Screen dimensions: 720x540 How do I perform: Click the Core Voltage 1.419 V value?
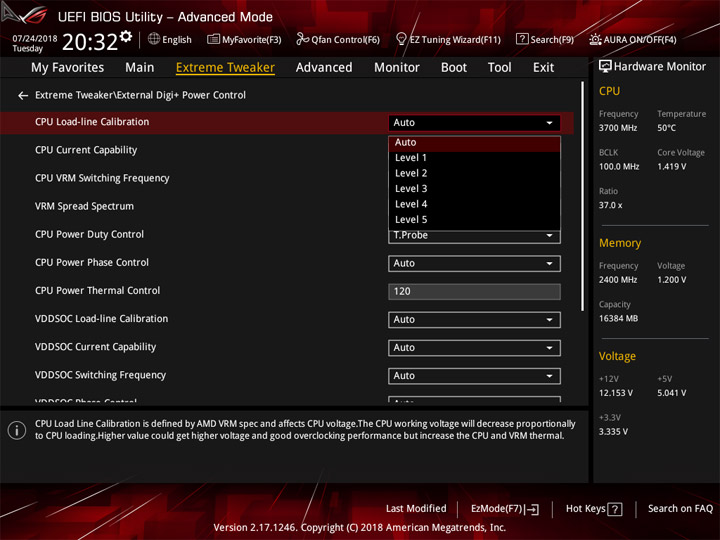671,167
